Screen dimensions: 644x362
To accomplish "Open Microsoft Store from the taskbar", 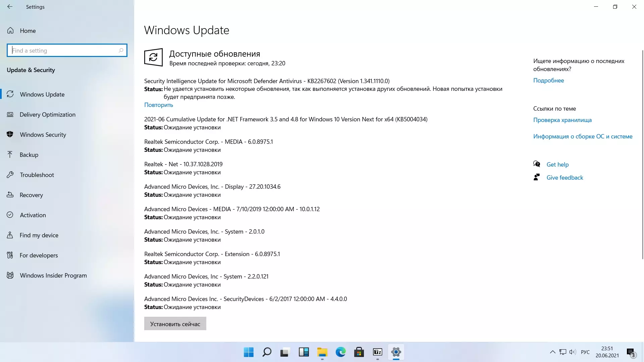I will pyautogui.click(x=359, y=352).
